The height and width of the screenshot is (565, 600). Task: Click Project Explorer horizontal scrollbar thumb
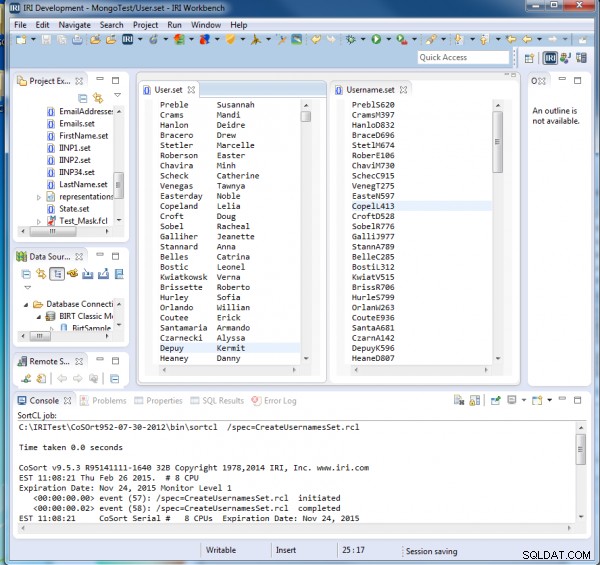pos(53,231)
